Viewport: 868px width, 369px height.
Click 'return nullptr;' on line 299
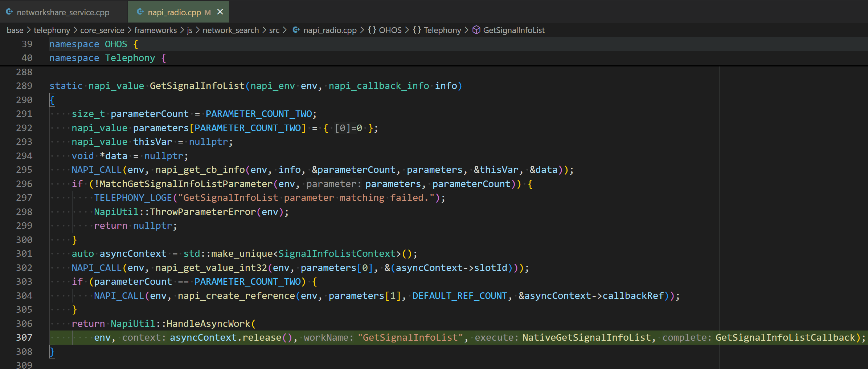pyautogui.click(x=136, y=226)
